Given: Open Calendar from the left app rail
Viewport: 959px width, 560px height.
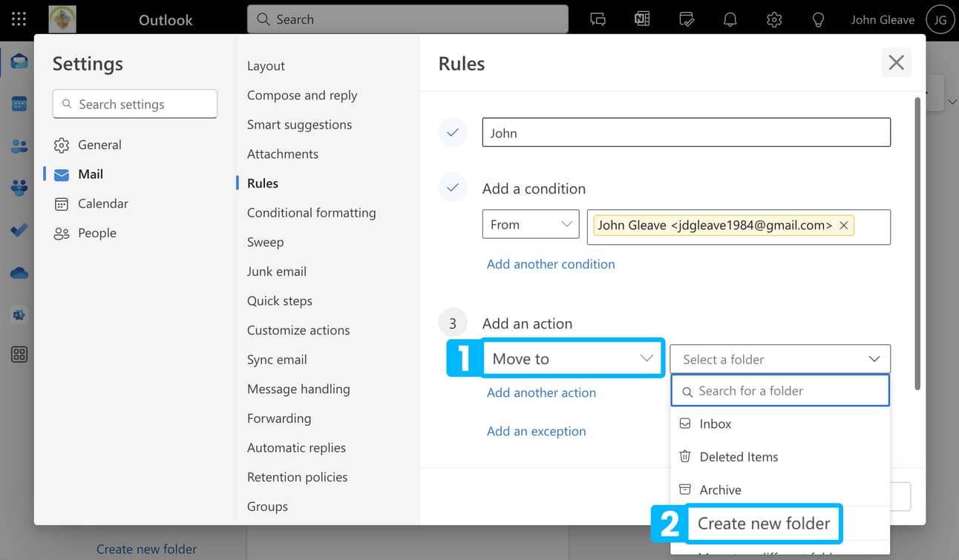Looking at the screenshot, I should [19, 104].
